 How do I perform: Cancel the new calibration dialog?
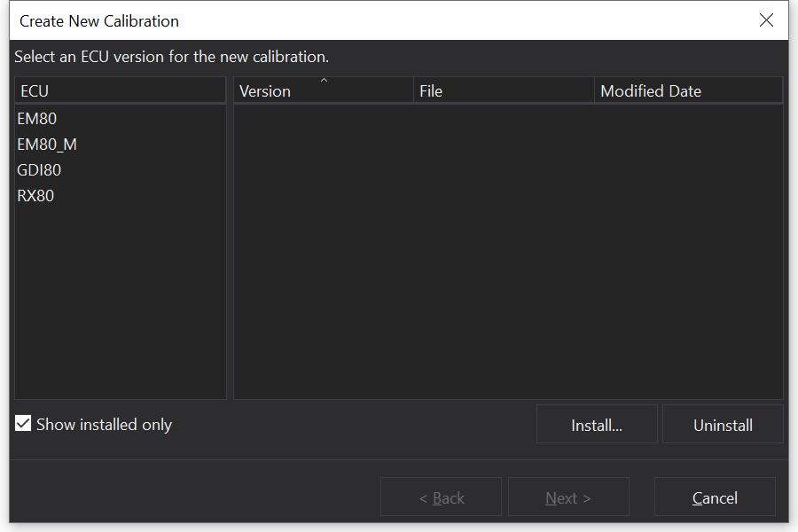tap(715, 498)
